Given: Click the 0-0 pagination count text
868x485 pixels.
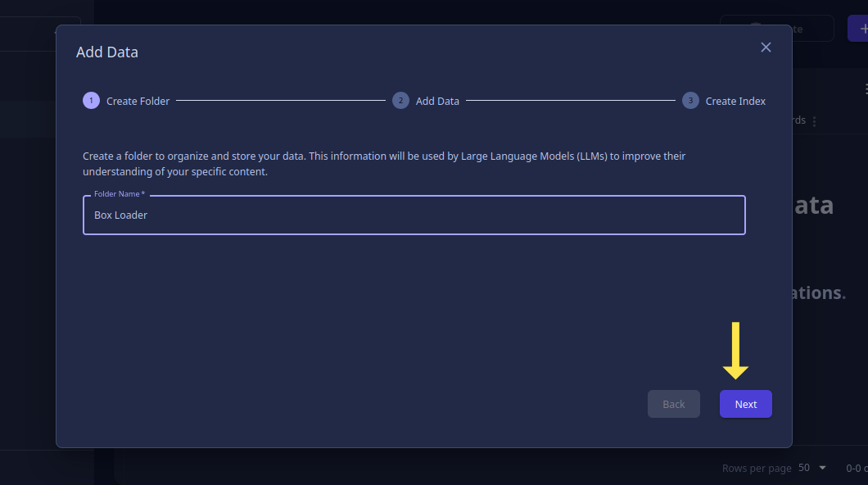Looking at the screenshot, I should pyautogui.click(x=857, y=469).
